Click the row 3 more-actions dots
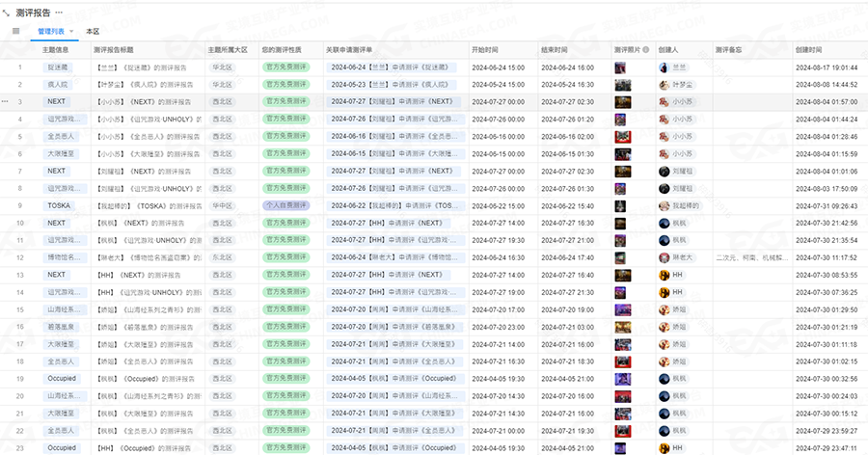 coord(6,101)
